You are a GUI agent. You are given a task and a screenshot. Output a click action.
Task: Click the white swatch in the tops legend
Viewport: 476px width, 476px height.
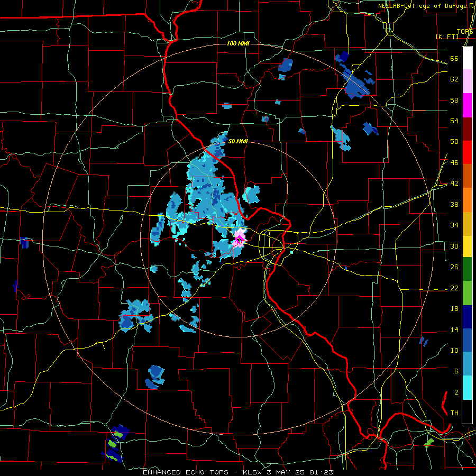467,58
